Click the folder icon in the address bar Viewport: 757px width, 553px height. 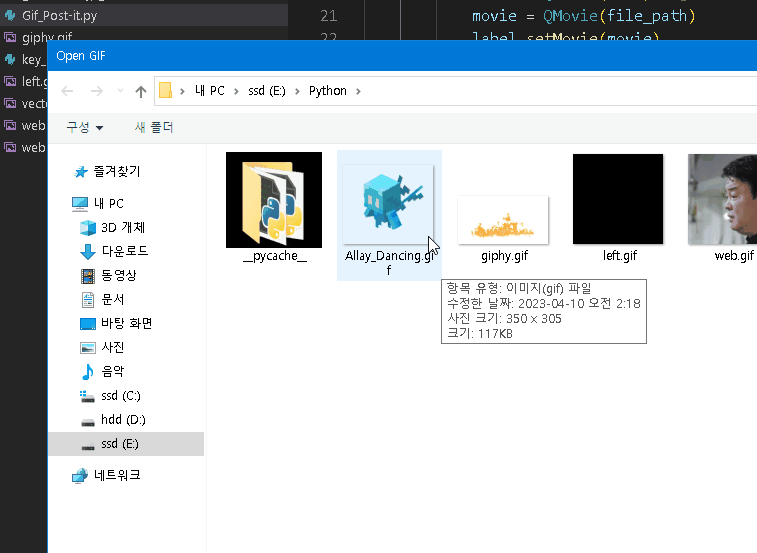166,90
